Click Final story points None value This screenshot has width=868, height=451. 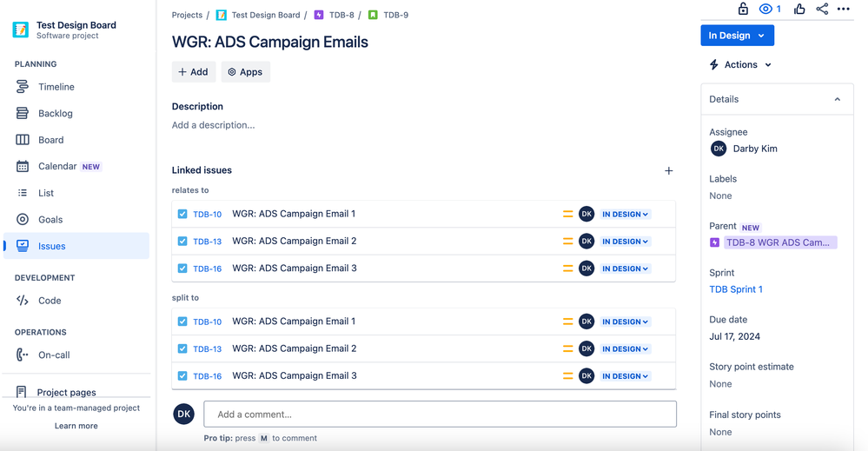(x=721, y=432)
